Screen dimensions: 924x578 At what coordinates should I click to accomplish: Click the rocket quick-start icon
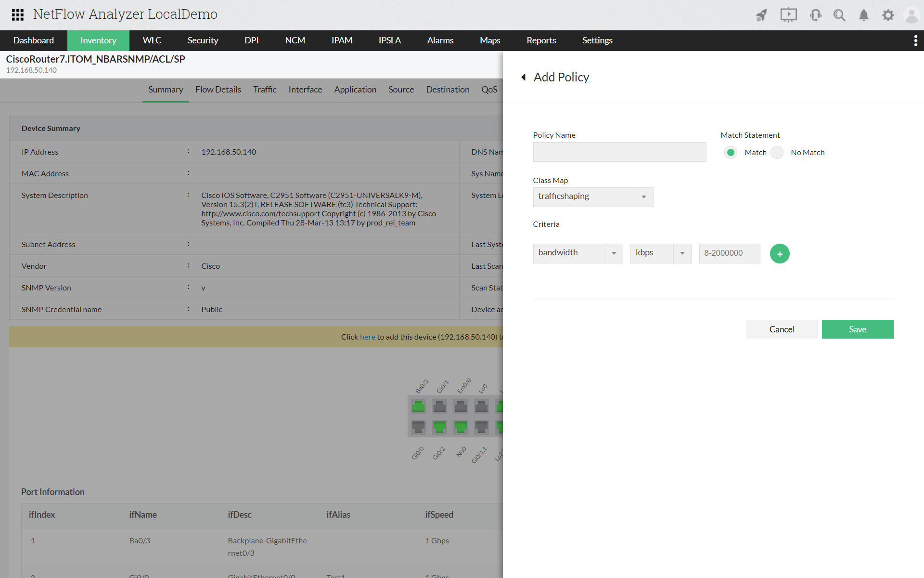761,15
